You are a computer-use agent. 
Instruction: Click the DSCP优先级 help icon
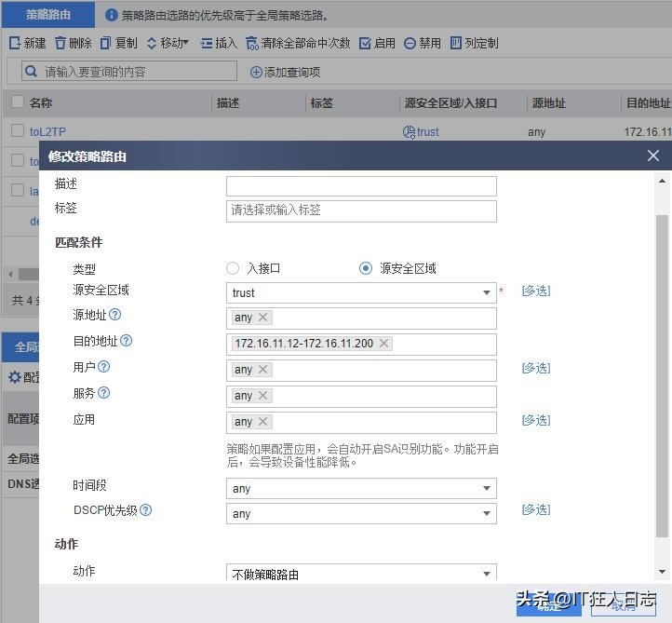tap(146, 509)
